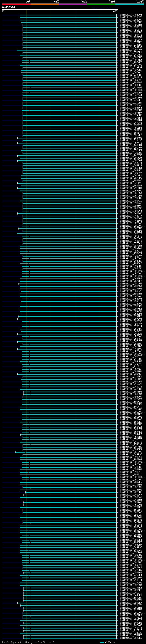Open hit UniRef100_Q7RVK6
146x644 pixels.
(x=131, y=588)
